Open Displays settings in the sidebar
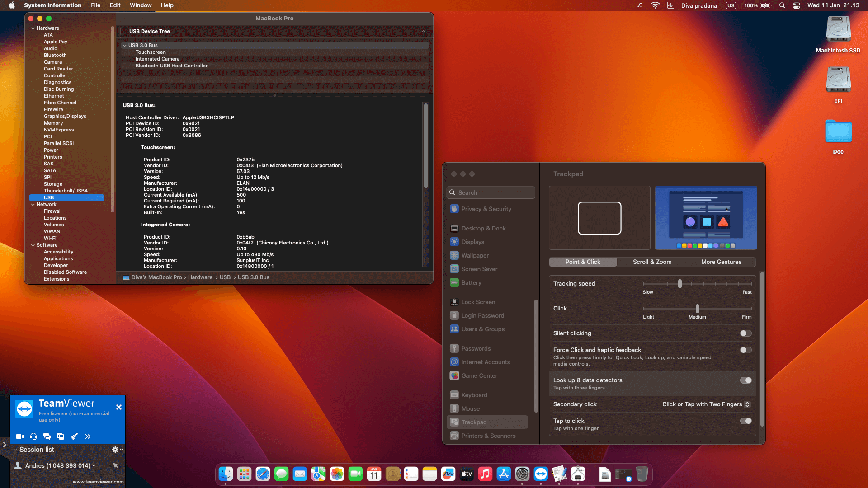Screen dimensions: 868x488 click(x=473, y=242)
